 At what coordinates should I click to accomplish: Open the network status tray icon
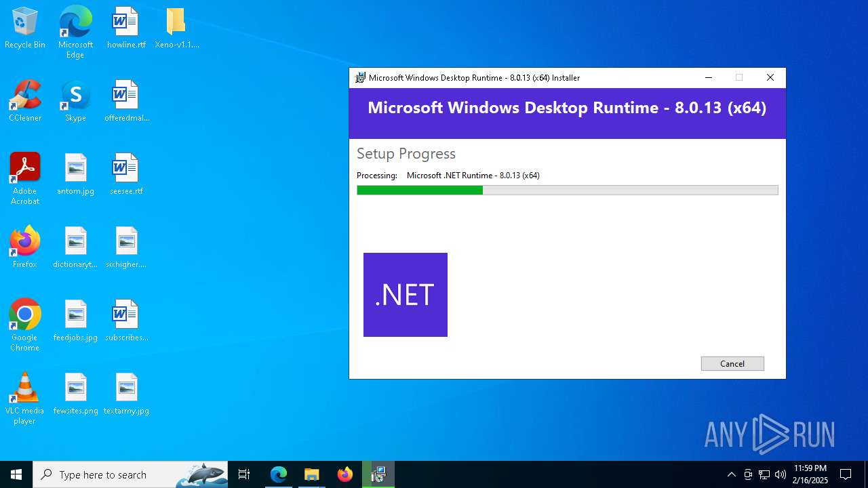[764, 474]
